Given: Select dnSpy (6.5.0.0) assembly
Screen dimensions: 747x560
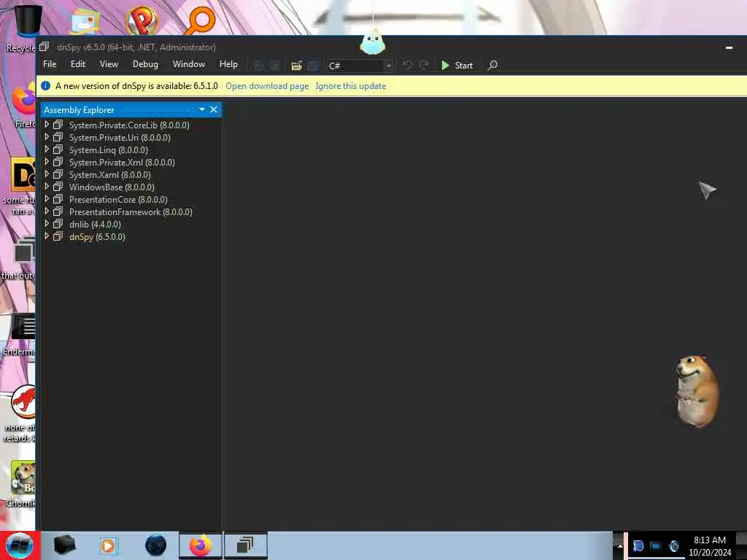Looking at the screenshot, I should click(x=97, y=237).
